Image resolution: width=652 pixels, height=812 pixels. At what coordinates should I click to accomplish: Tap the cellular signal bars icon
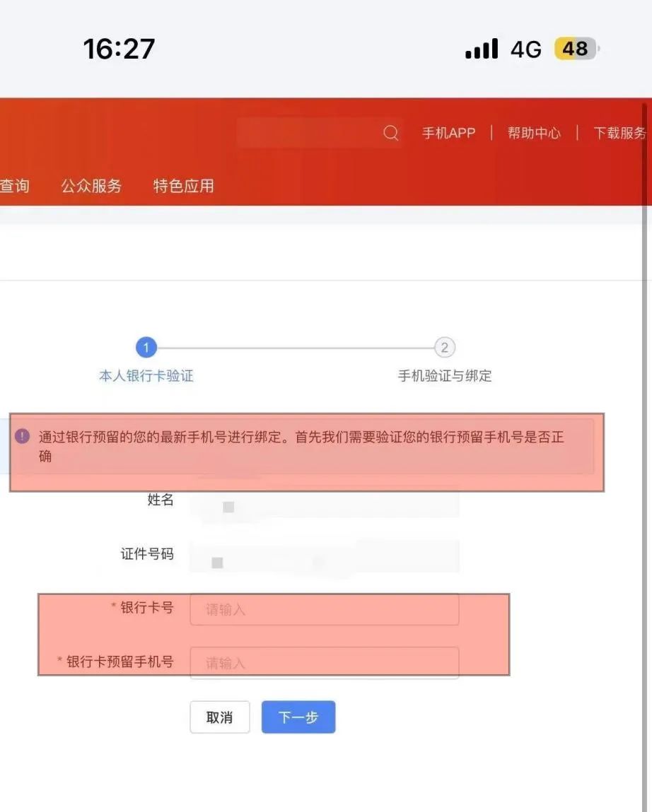click(x=482, y=49)
